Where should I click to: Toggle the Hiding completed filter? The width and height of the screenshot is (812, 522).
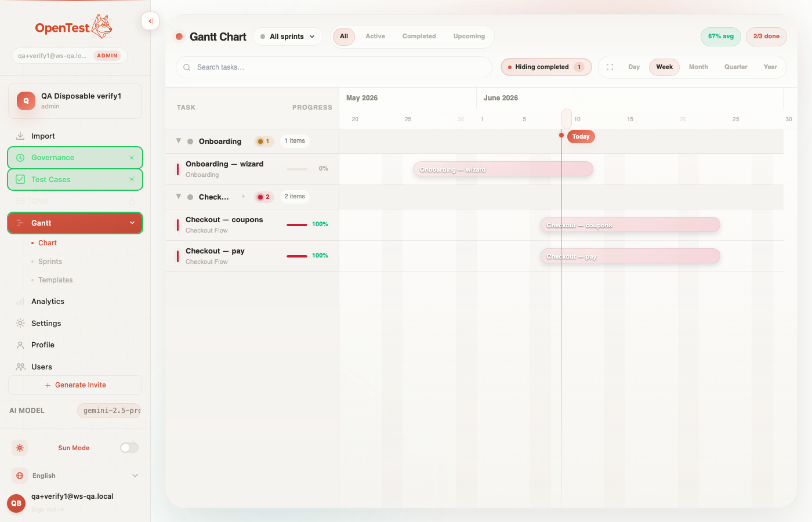(x=546, y=67)
